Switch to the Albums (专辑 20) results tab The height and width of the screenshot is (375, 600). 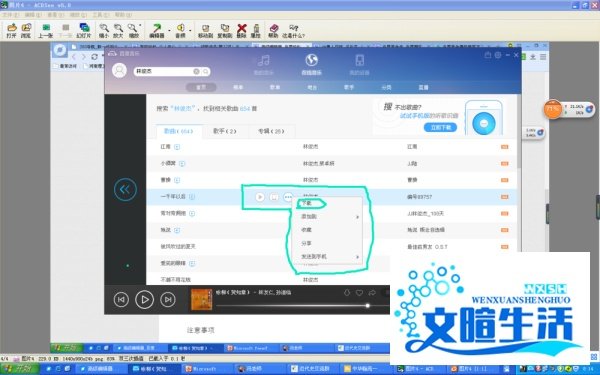[271, 131]
